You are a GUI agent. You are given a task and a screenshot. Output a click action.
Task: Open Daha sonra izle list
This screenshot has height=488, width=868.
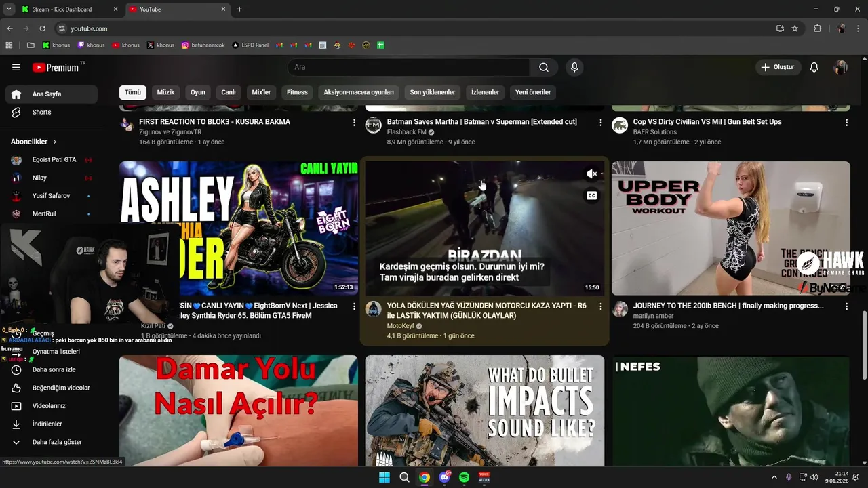coord(52,369)
